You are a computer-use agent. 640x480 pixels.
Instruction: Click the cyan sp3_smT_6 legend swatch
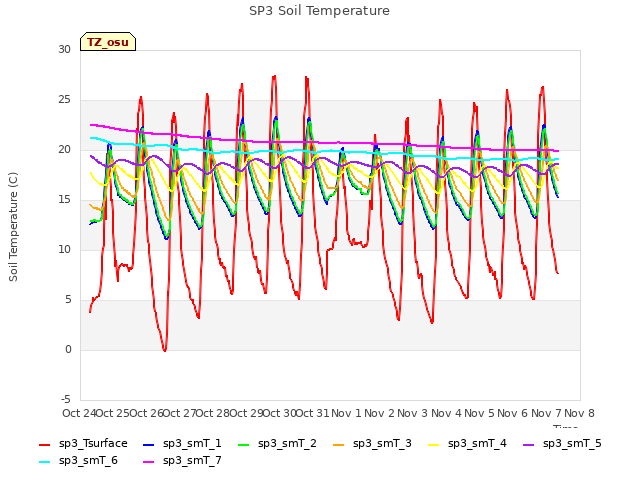tap(44, 462)
